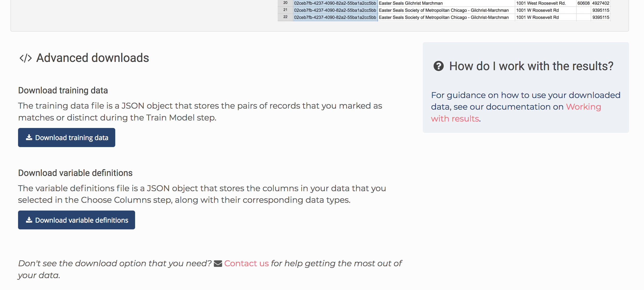Image resolution: width=644 pixels, height=290 pixels.
Task: Click the code brackets icon by Advanced downloads
Action: point(26,58)
